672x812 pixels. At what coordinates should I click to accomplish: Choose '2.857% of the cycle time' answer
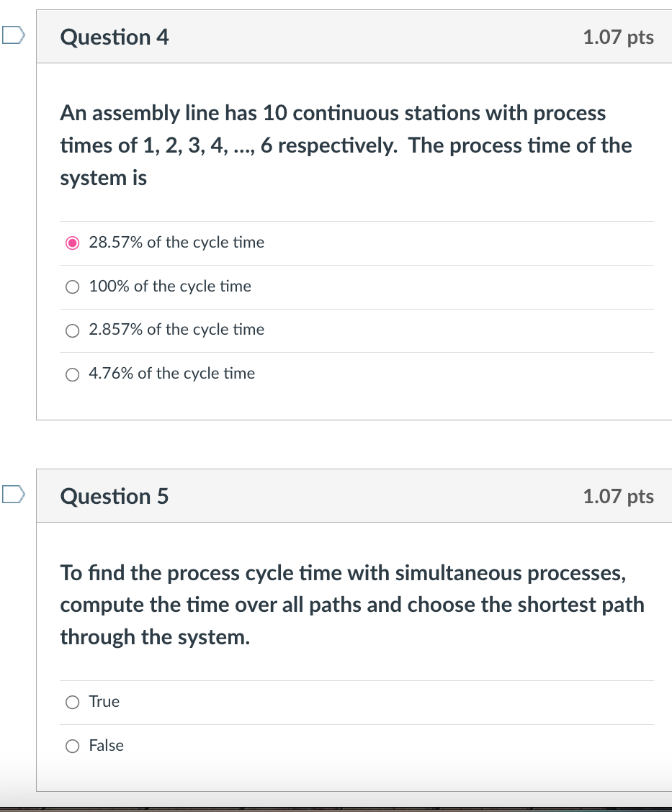(x=72, y=330)
